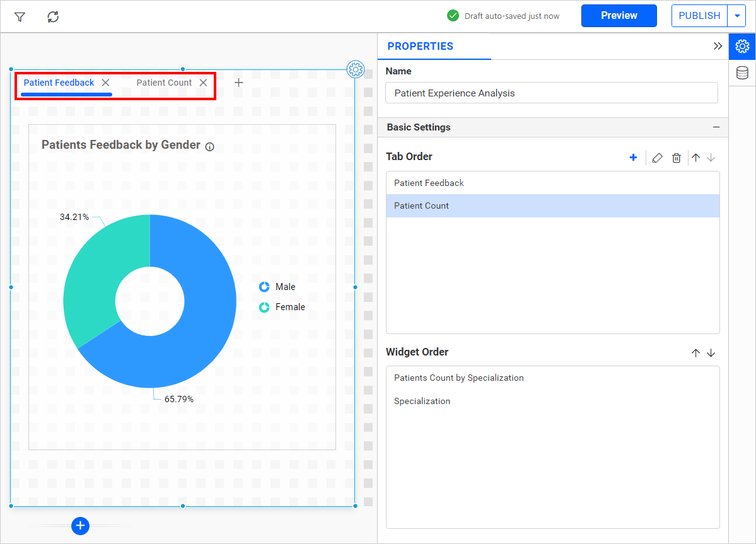Switch to the Patient Count tab on the canvas

pos(163,82)
